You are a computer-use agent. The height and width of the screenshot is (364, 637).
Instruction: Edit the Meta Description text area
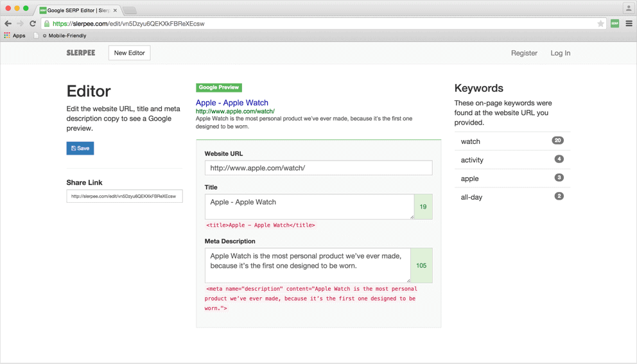pyautogui.click(x=308, y=265)
